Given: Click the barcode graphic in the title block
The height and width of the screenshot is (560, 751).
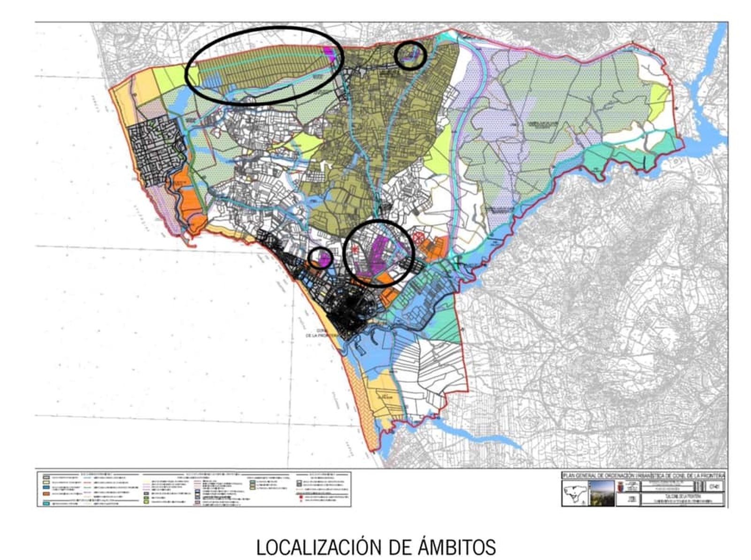Looking at the screenshot, I should tap(699, 486).
